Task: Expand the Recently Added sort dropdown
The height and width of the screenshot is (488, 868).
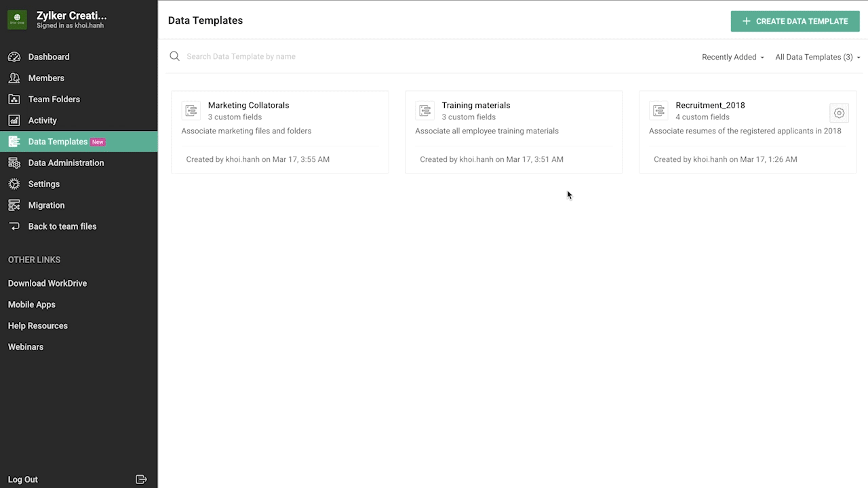Action: pos(732,57)
